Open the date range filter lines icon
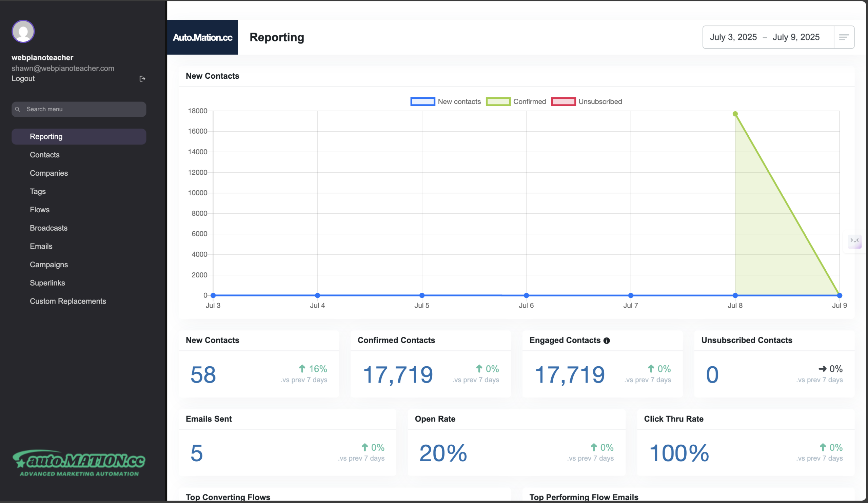This screenshot has height=503, width=868. (x=844, y=37)
